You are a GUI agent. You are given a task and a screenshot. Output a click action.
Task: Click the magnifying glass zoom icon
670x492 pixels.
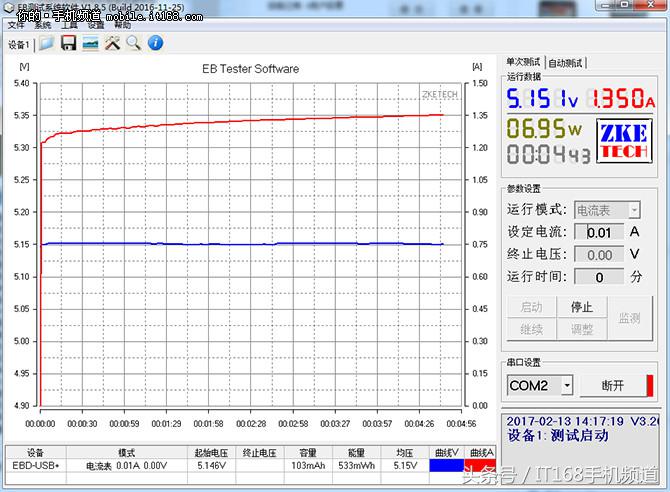(x=133, y=43)
